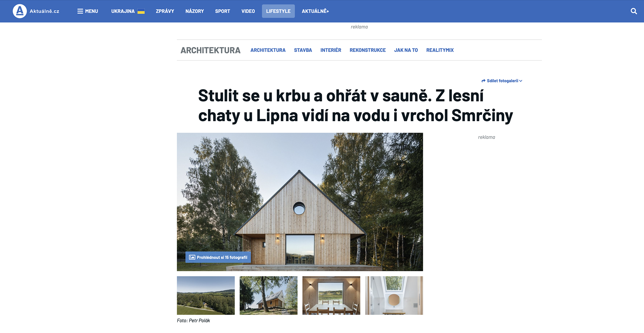Click the gallery image icon on photo
Screen dimensions: 644x333
click(192, 257)
